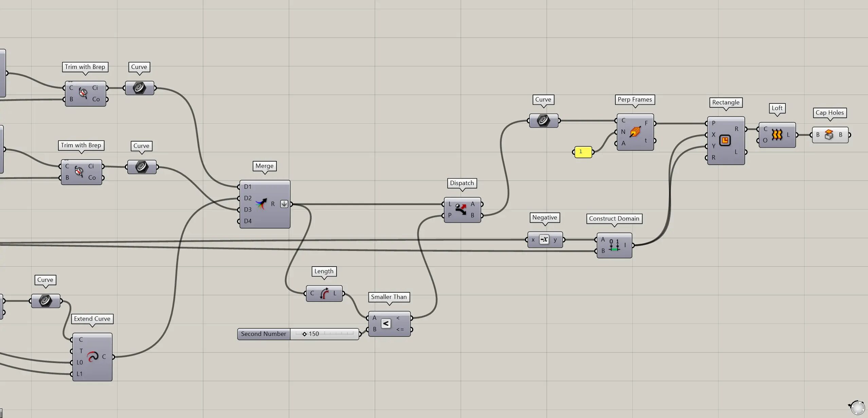Screen dimensions: 868x418
Task: Select the Second Number slider name label
Action: (x=264, y=334)
